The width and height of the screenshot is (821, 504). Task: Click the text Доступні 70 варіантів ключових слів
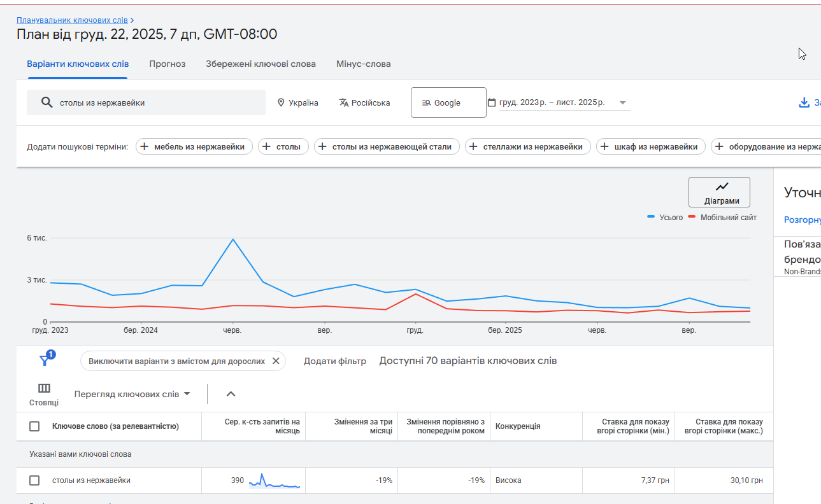[468, 361]
